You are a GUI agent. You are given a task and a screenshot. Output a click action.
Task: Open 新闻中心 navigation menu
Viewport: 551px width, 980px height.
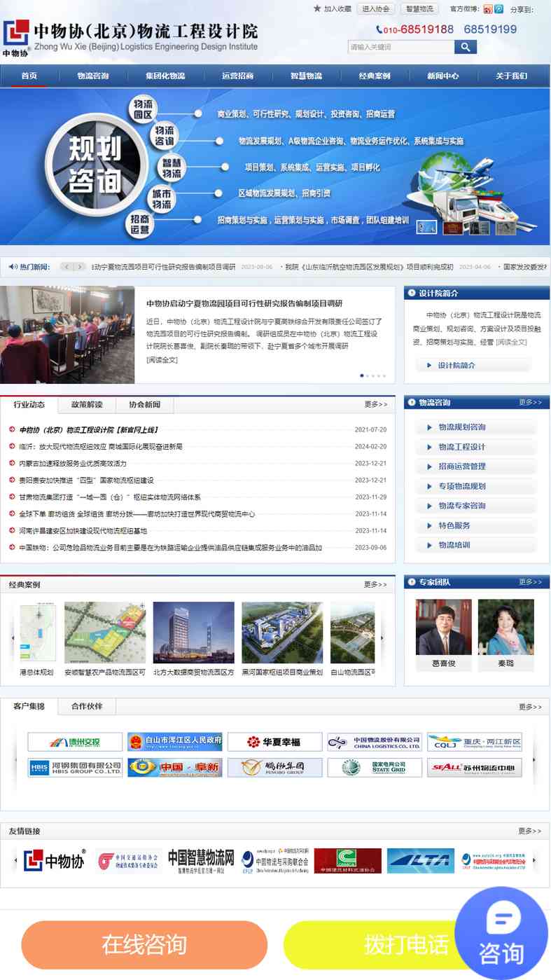pos(443,76)
